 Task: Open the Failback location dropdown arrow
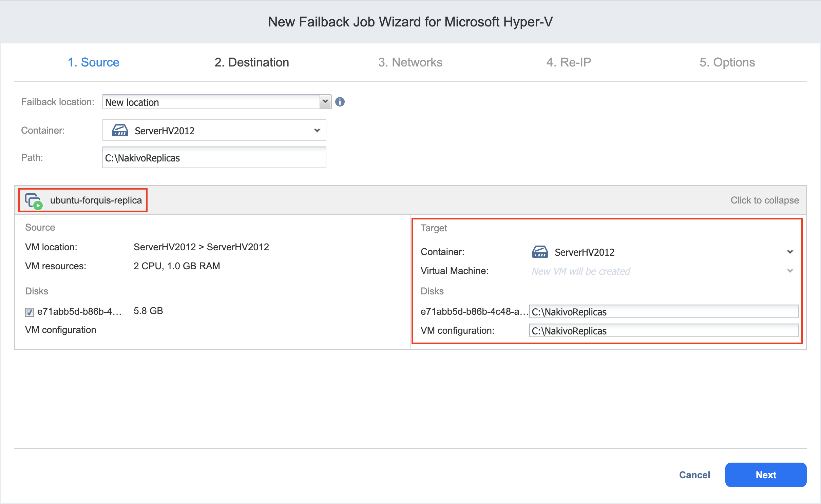point(325,102)
